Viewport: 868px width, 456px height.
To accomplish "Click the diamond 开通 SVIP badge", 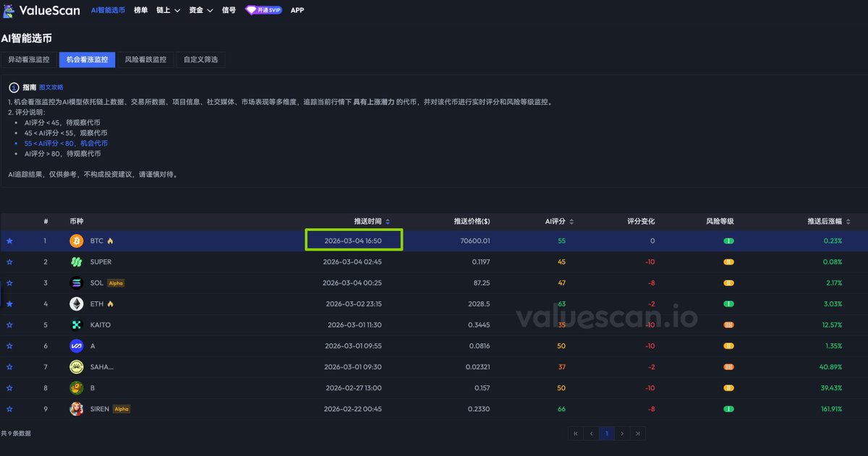I will tap(263, 10).
